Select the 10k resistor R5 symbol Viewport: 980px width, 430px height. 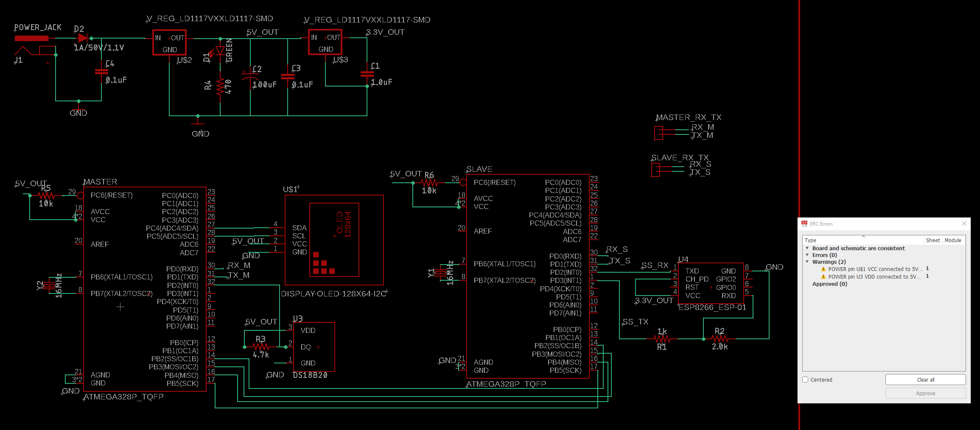[46, 196]
